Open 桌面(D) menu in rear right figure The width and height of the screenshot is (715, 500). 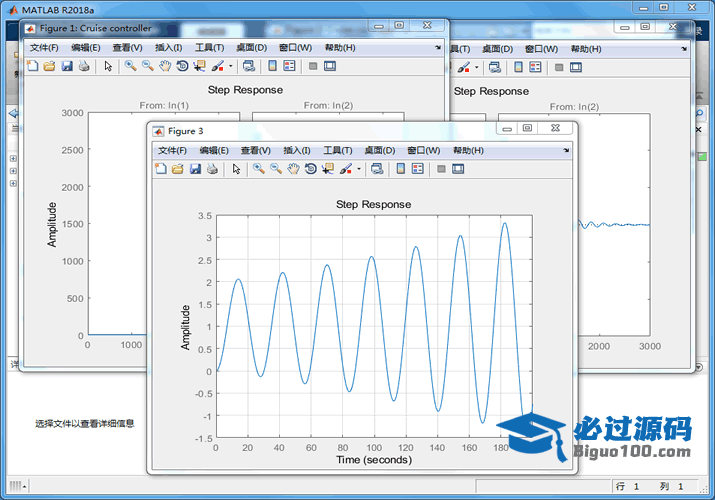tap(498, 49)
